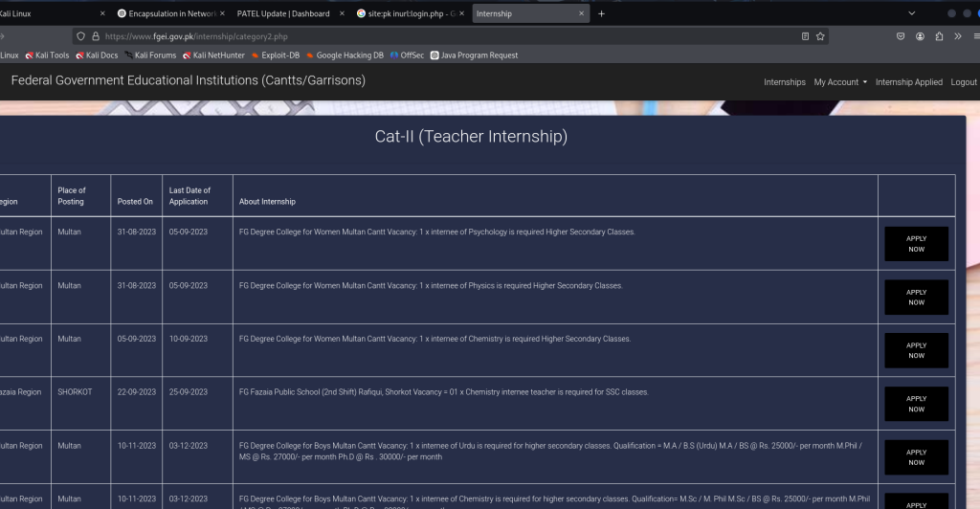List all tabs dropdown arrow
The width and height of the screenshot is (980, 509).
(x=912, y=13)
